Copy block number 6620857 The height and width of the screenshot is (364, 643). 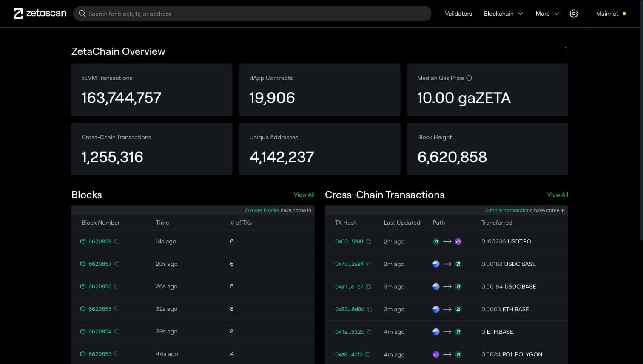pos(117,264)
